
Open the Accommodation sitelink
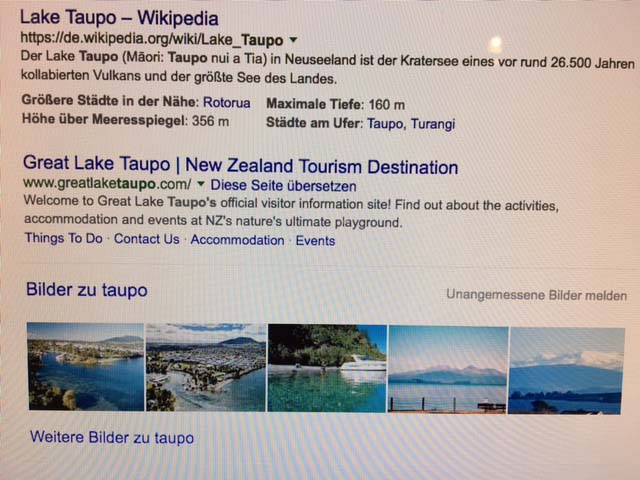[x=238, y=240]
